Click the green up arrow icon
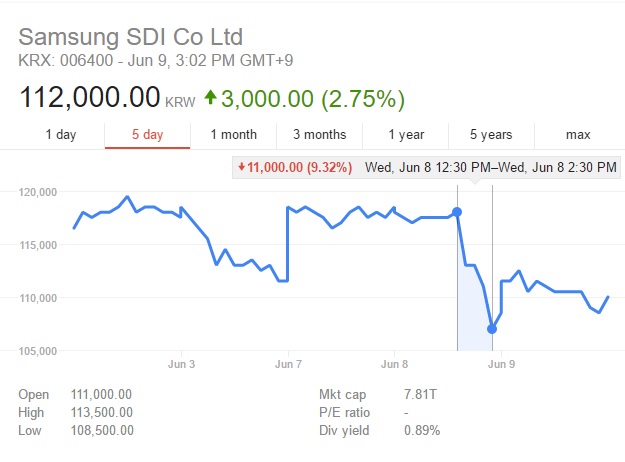This screenshot has height=462, width=625. click(x=210, y=97)
